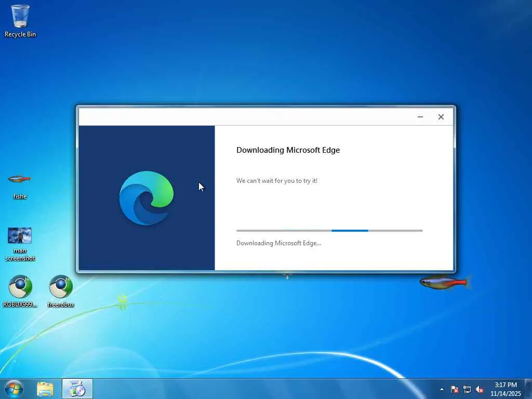Image resolution: width=532 pixels, height=399 pixels.
Task: Click the Show desktop button
Action: point(528,389)
